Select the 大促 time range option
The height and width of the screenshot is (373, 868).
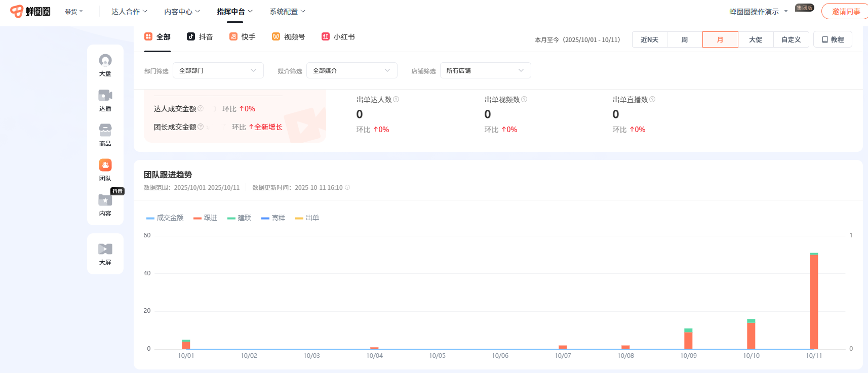756,39
